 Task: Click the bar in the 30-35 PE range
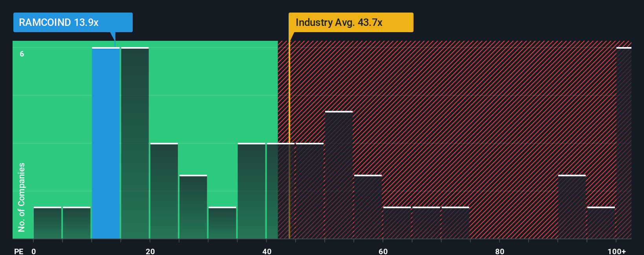coord(222,222)
